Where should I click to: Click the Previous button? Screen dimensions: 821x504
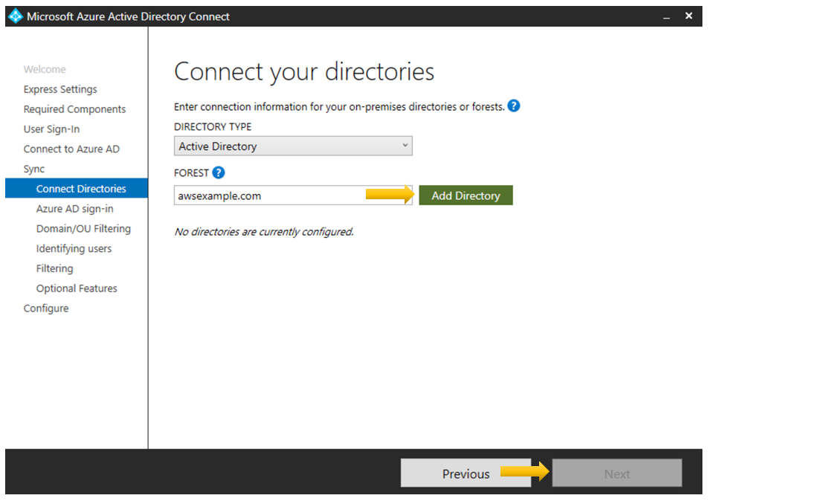pyautogui.click(x=466, y=473)
